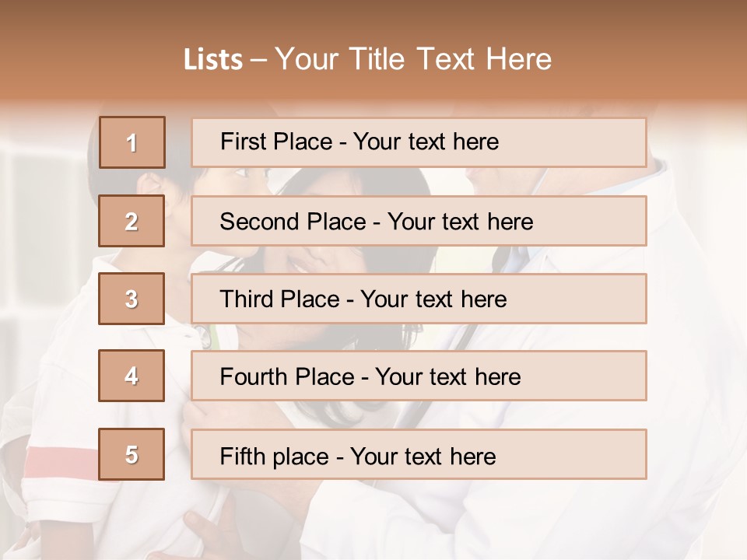
Task: Click the words 'Fifth place' in bottom bar
Action: 275,457
